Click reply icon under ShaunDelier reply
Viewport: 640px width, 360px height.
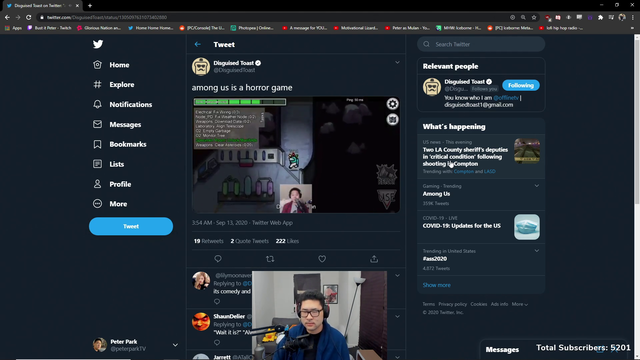click(217, 342)
